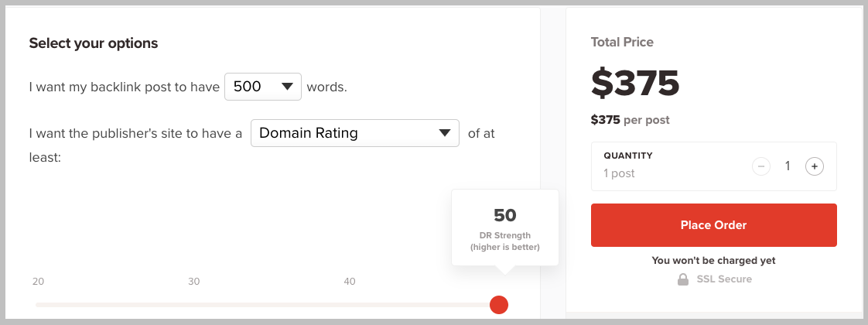Click the "$375 per post" price line
This screenshot has width=868, height=325.
630,120
